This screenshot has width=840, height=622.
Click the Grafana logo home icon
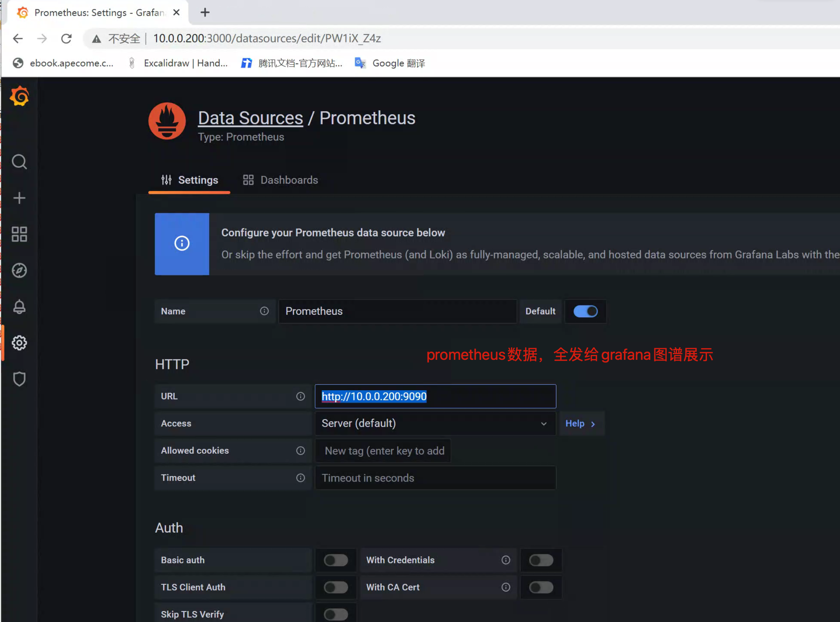(19, 97)
